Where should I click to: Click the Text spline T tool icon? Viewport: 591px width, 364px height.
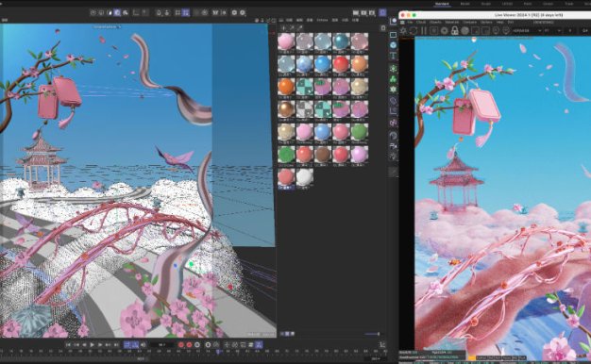click(x=393, y=56)
